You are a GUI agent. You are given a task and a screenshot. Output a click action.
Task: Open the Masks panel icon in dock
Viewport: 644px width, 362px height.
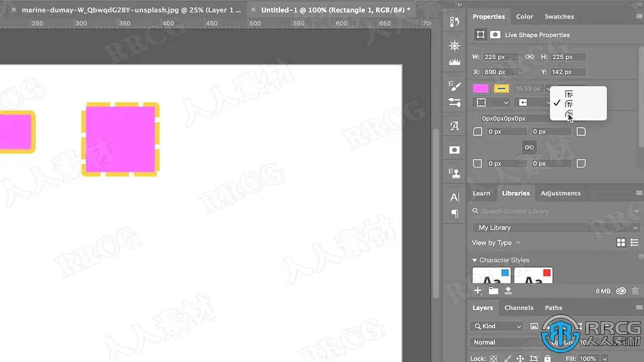455,150
